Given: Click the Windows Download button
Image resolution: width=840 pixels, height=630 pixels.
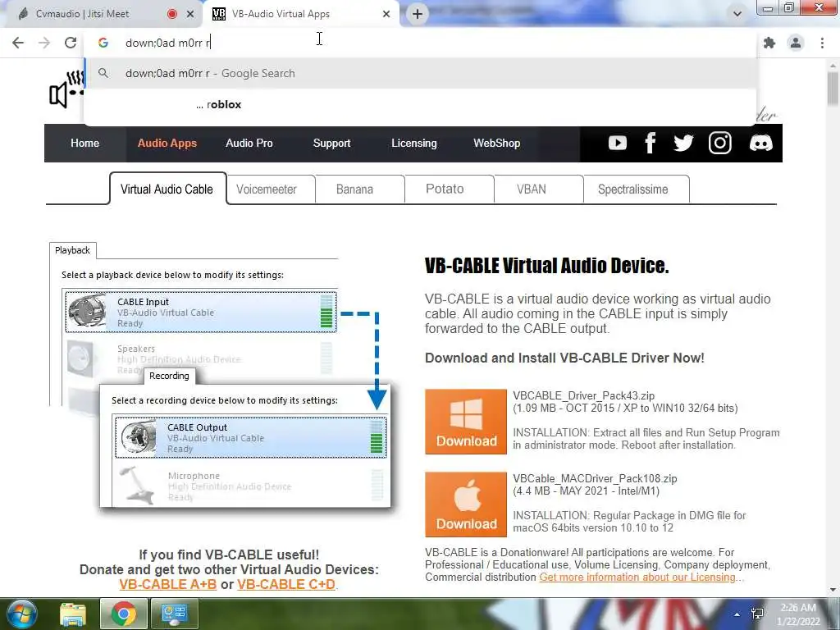Looking at the screenshot, I should point(466,422).
